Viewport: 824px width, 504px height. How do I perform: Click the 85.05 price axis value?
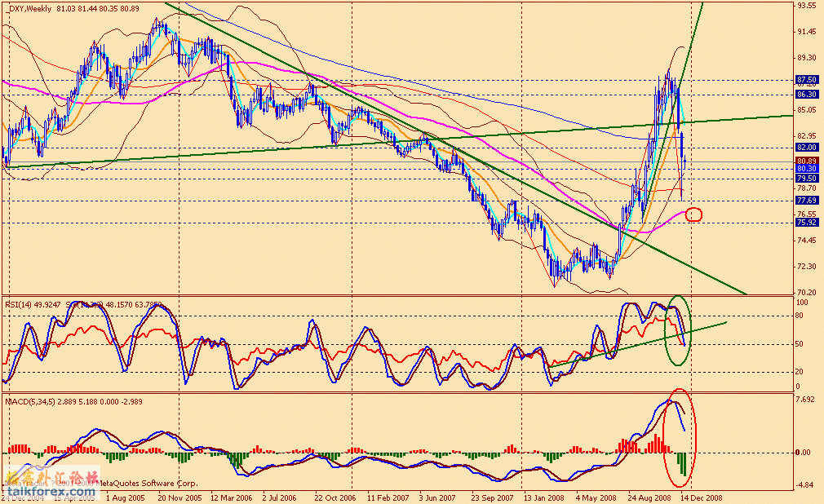tap(807, 110)
